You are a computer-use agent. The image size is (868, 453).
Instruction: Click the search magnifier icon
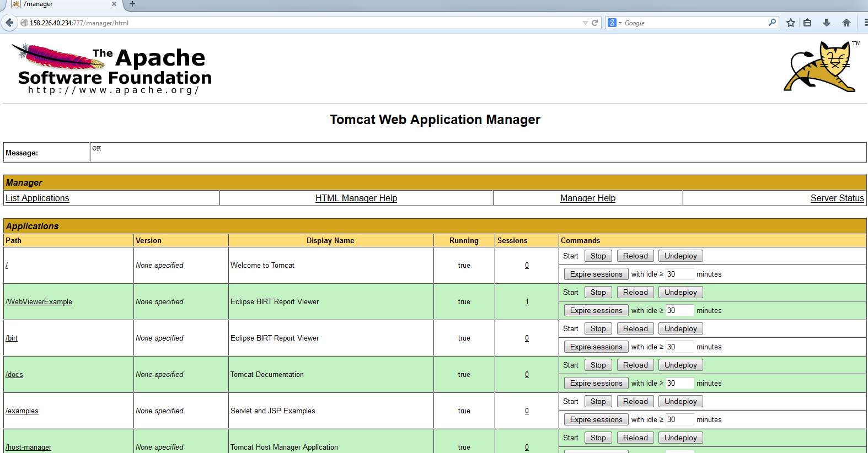coord(772,23)
